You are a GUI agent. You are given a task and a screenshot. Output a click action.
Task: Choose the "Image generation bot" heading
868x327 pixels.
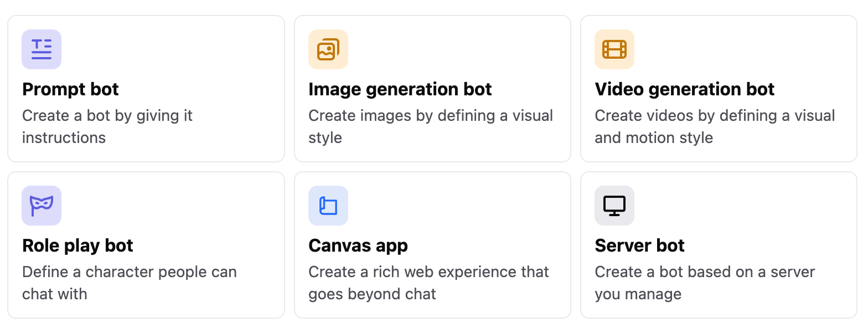coord(400,89)
